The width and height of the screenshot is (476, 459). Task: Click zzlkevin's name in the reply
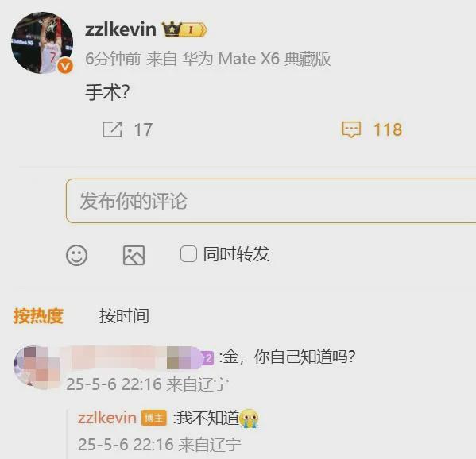pyautogui.click(x=106, y=418)
